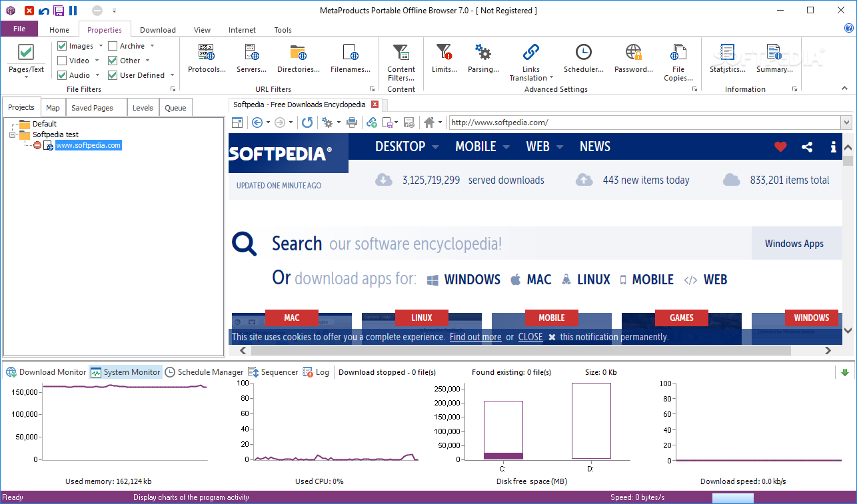Open Content Filters settings
The height and width of the screenshot is (504, 857).
pyautogui.click(x=401, y=63)
